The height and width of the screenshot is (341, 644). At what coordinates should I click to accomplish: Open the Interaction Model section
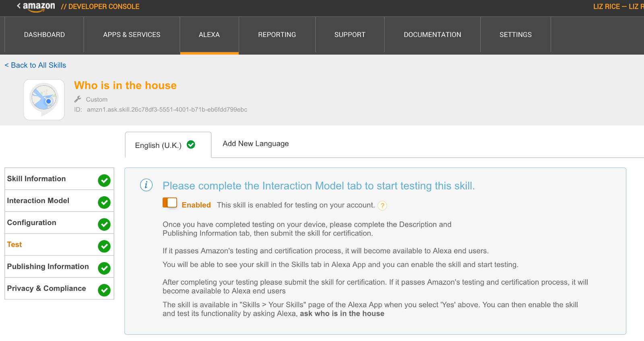[59, 201]
